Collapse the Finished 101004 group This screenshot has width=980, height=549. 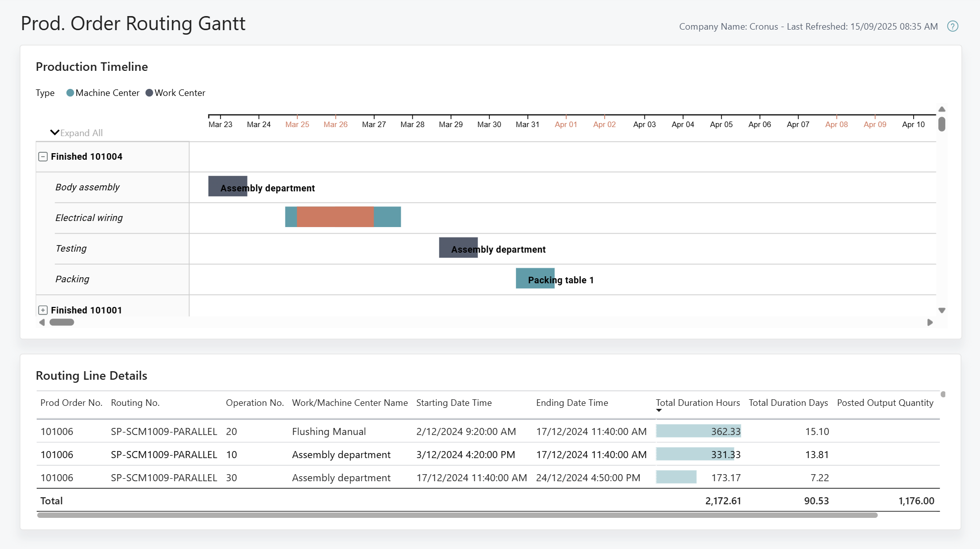(43, 156)
